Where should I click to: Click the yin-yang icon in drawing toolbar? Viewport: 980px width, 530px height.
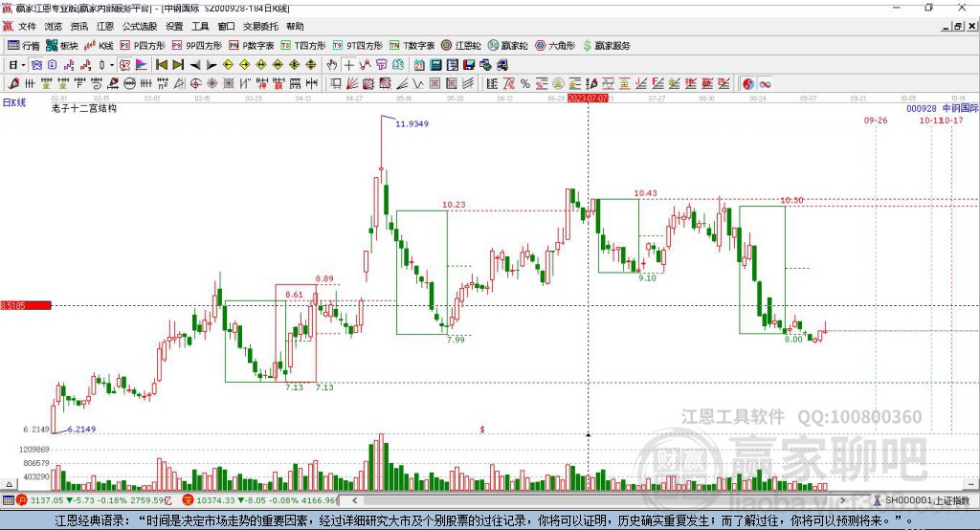[x=748, y=84]
